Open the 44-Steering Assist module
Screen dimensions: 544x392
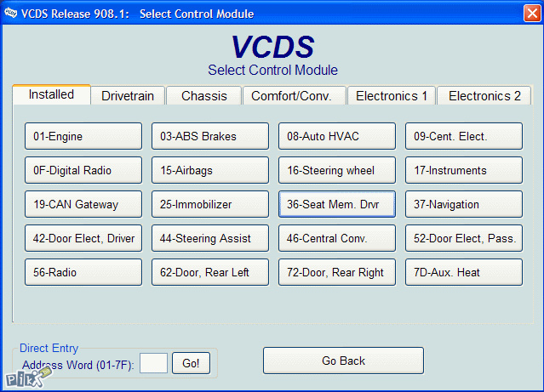click(x=210, y=238)
